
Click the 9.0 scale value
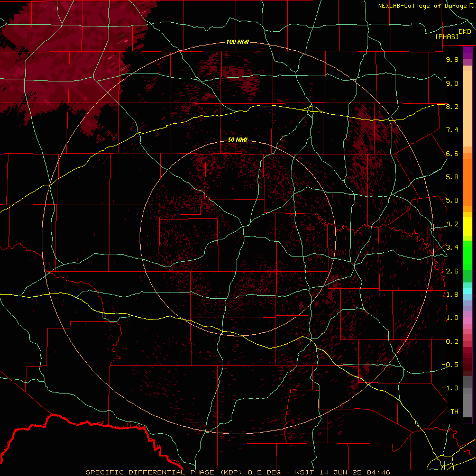coord(452,83)
